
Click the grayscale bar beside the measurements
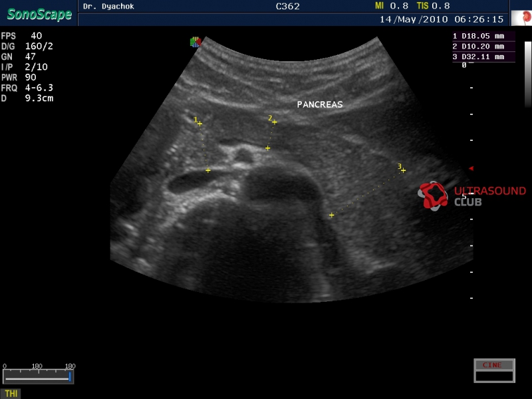click(528, 74)
